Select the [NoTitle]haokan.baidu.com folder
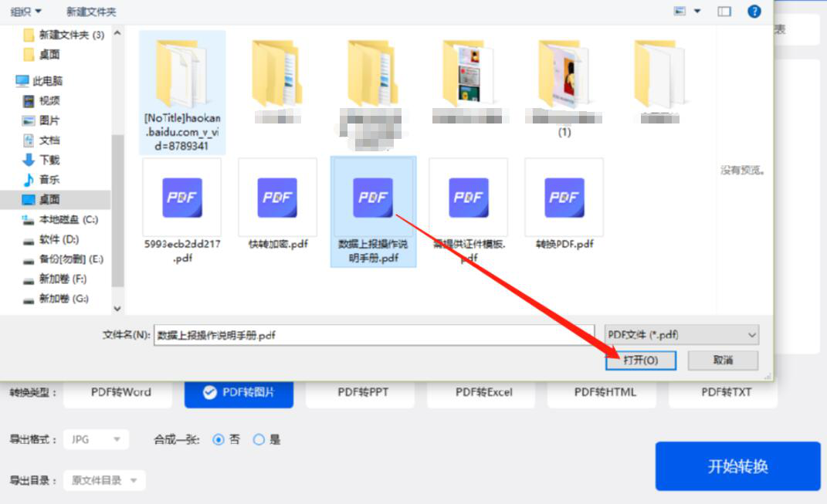Viewport: 827px width, 504px height. pos(182,93)
